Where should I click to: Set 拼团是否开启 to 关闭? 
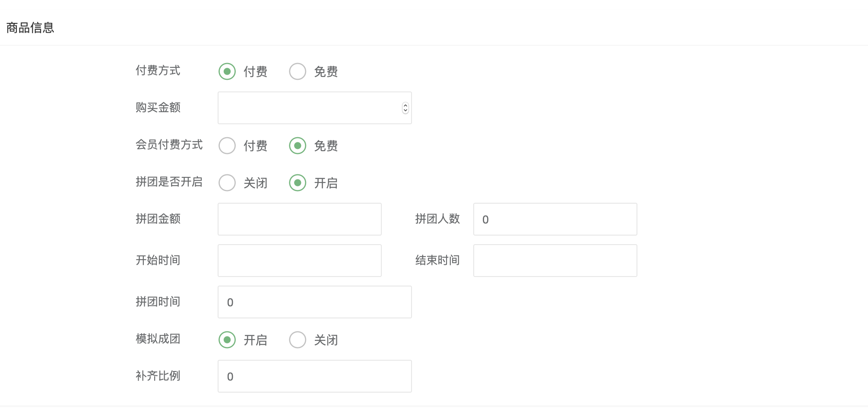click(x=227, y=183)
